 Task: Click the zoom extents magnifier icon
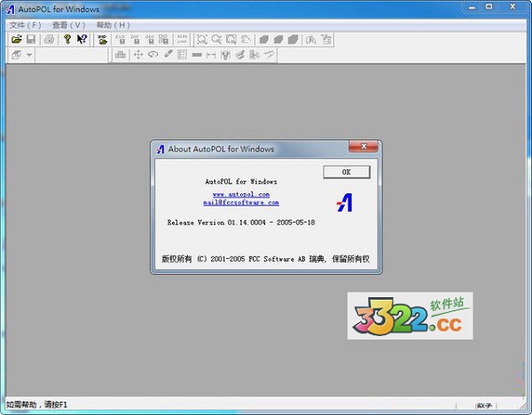(202, 39)
